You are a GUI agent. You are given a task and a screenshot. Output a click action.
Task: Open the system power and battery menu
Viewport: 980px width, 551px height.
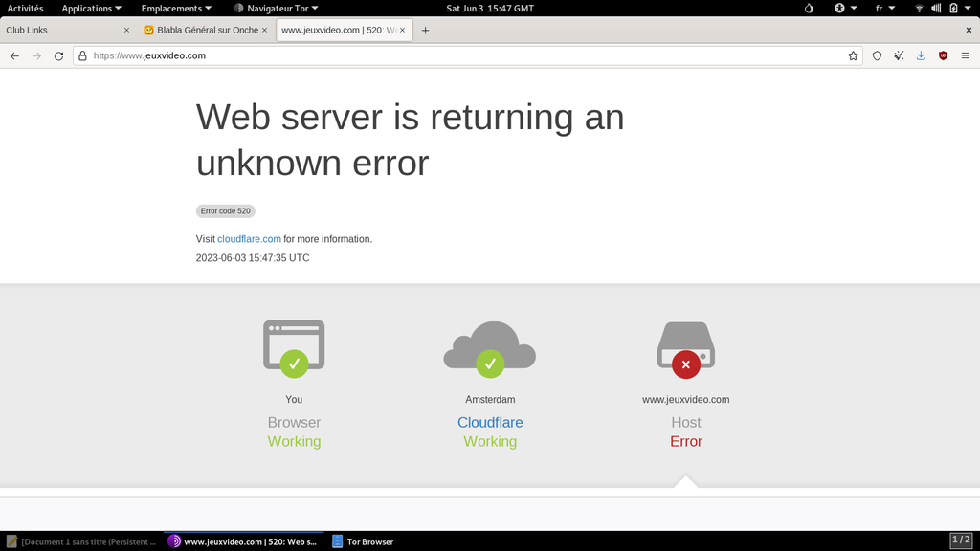click(x=960, y=8)
